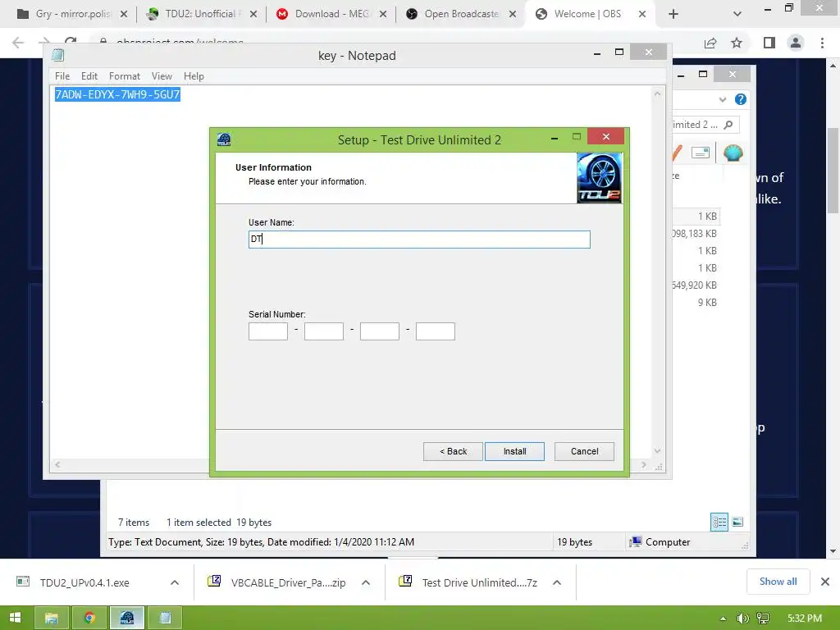The width and height of the screenshot is (840, 630).
Task: Expand options for the TDU2_UPv0.4.1.exe download
Action: pyautogui.click(x=175, y=582)
